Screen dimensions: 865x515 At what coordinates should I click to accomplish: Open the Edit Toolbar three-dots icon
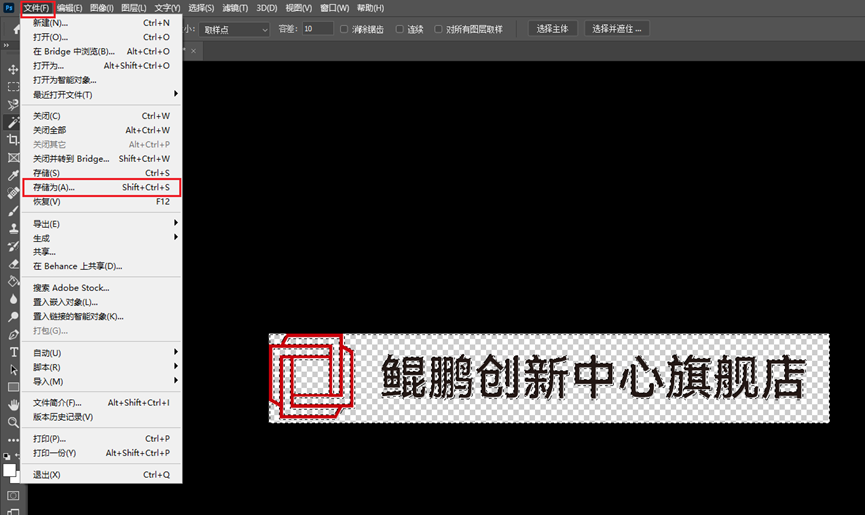pyautogui.click(x=13, y=440)
